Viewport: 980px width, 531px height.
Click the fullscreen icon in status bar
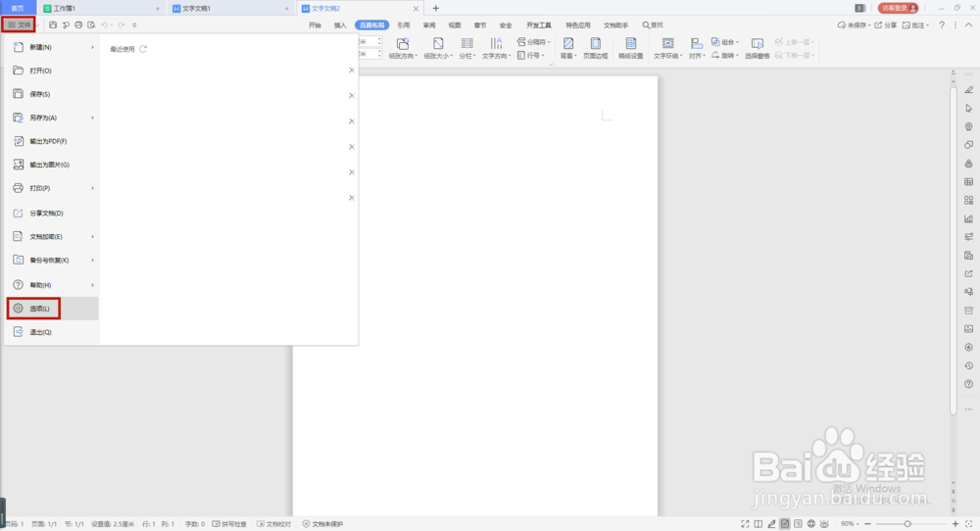[x=745, y=523]
